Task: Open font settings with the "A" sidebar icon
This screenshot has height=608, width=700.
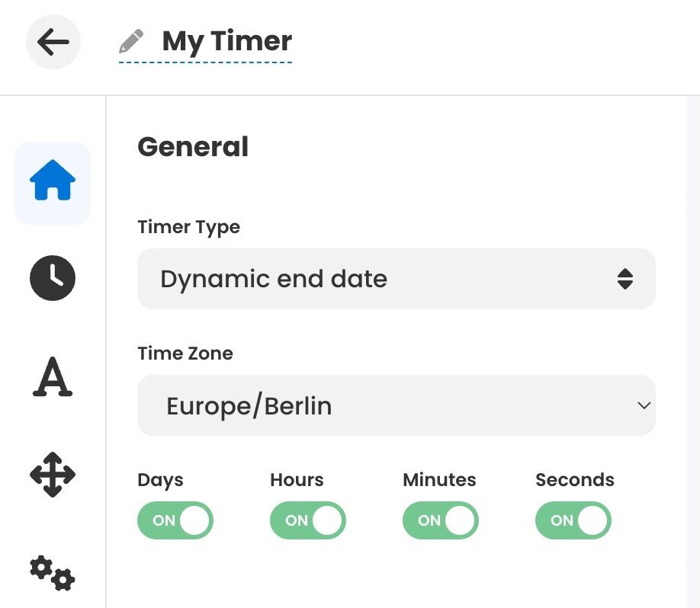Action: coord(52,376)
